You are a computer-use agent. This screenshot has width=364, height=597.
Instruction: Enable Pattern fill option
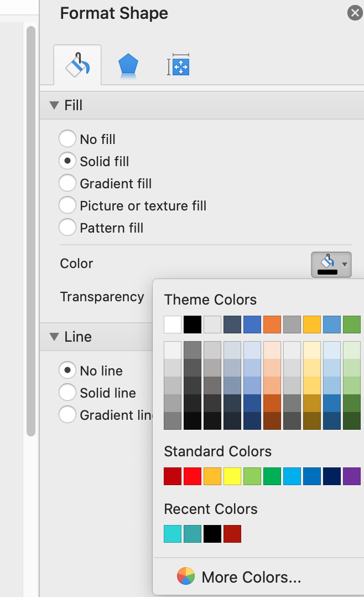(x=67, y=228)
